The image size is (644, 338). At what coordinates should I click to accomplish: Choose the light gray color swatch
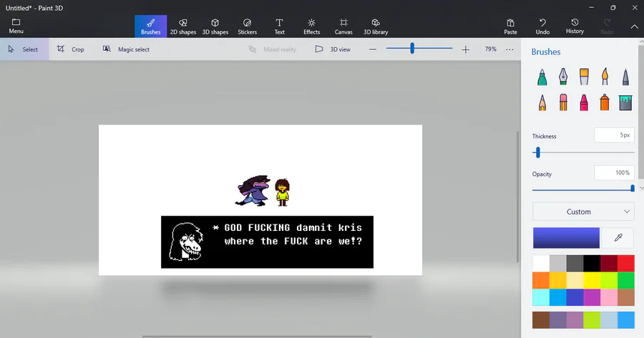[557, 264]
